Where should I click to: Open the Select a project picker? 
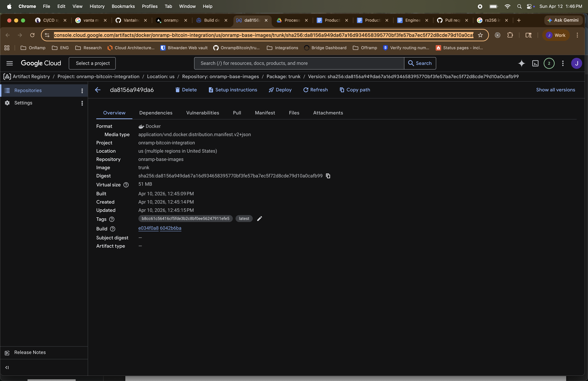92,63
